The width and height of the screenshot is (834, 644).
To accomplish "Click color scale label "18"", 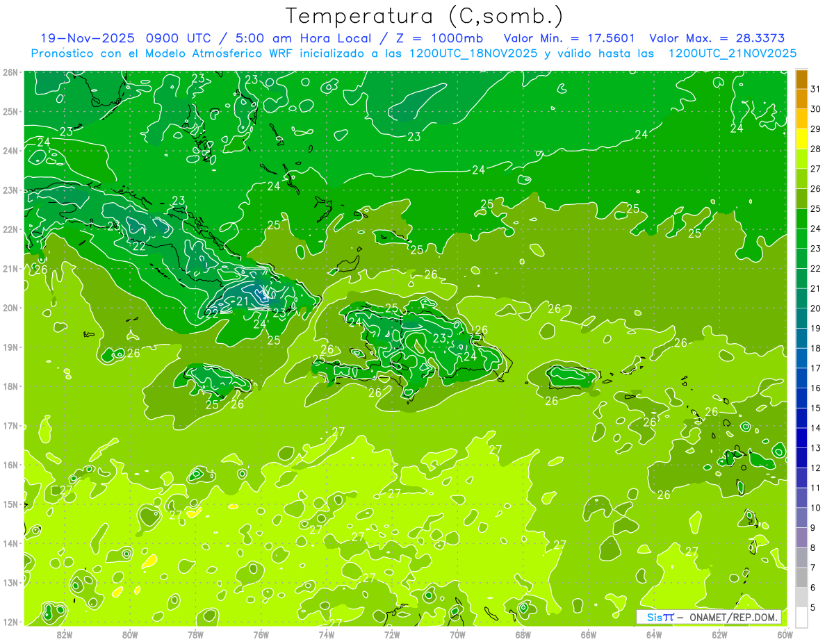I will 816,349.
